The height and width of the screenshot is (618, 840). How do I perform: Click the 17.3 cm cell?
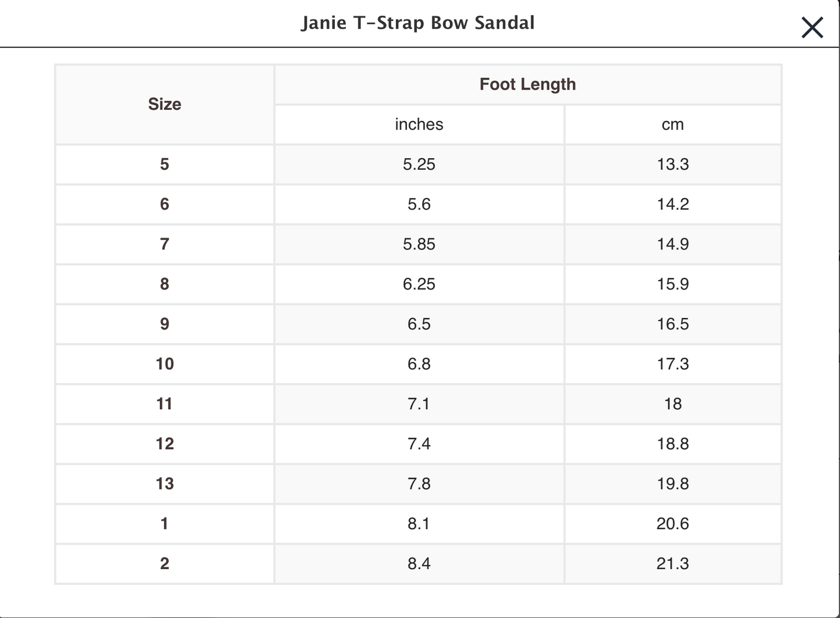click(673, 364)
